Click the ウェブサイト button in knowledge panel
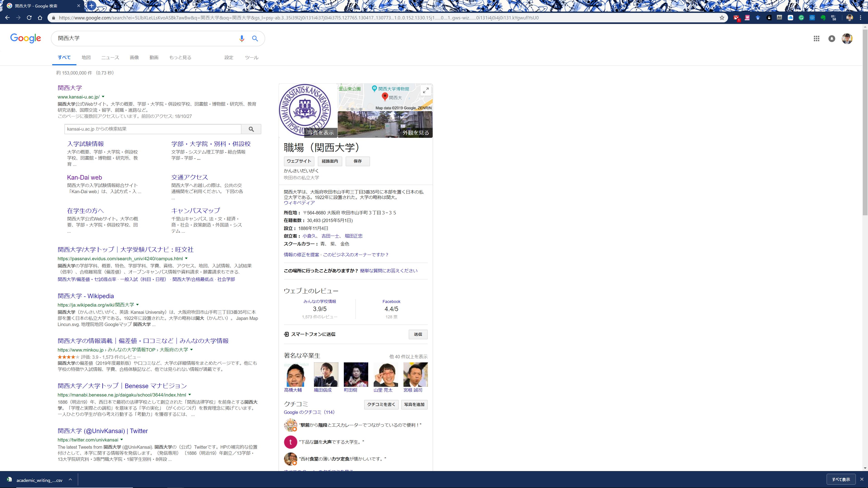Image resolution: width=868 pixels, height=488 pixels. [299, 161]
